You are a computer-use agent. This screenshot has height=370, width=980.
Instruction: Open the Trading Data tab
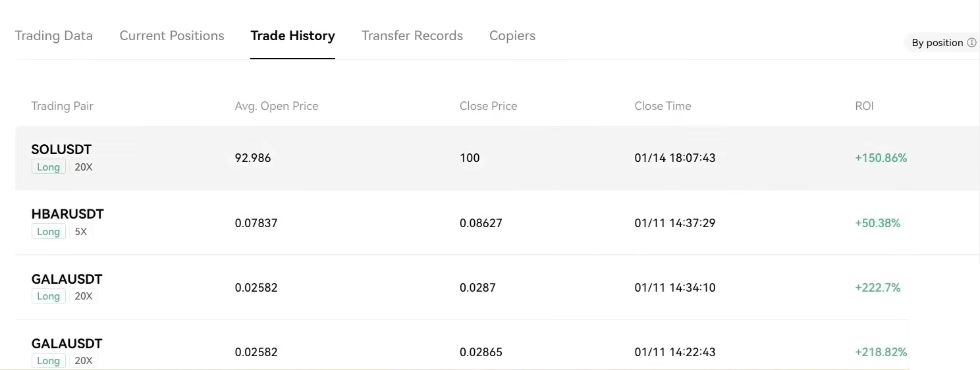click(x=54, y=36)
